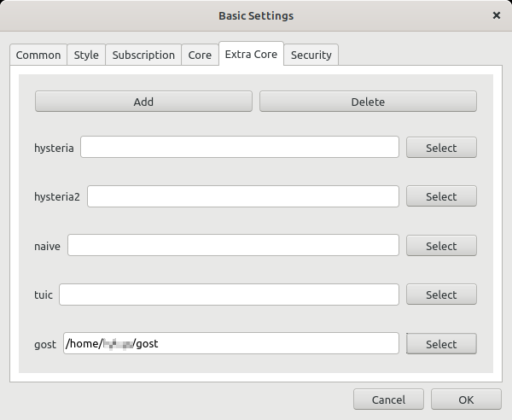This screenshot has height=420, width=512.
Task: Click Select next to hysteria field
Action: pyautogui.click(x=441, y=148)
